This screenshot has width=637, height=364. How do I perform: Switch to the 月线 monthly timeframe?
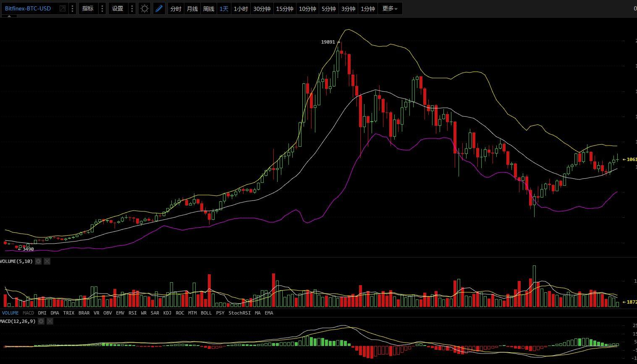192,9
